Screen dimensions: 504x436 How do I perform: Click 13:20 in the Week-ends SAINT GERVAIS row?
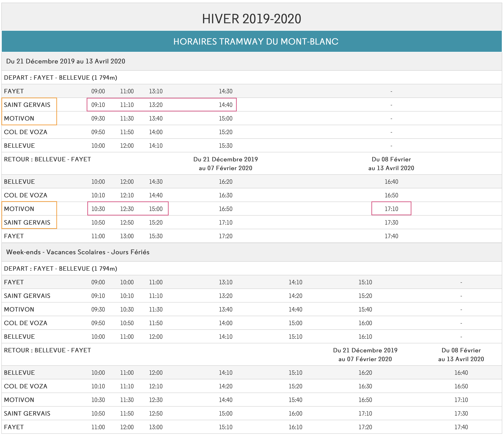point(225,296)
